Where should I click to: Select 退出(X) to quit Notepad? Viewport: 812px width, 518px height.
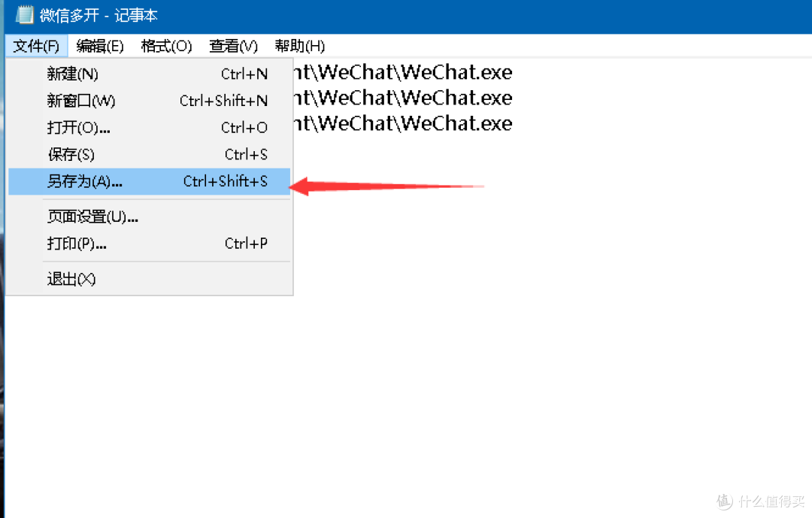coord(149,279)
